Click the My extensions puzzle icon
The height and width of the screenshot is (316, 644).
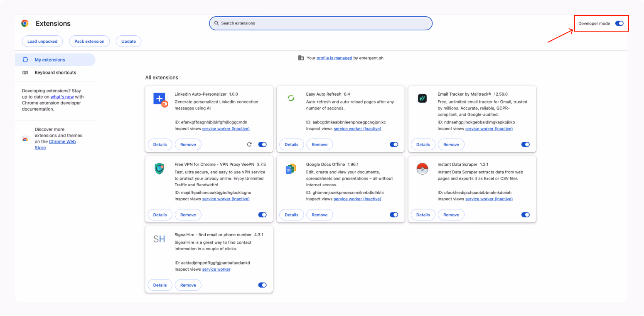coord(25,59)
